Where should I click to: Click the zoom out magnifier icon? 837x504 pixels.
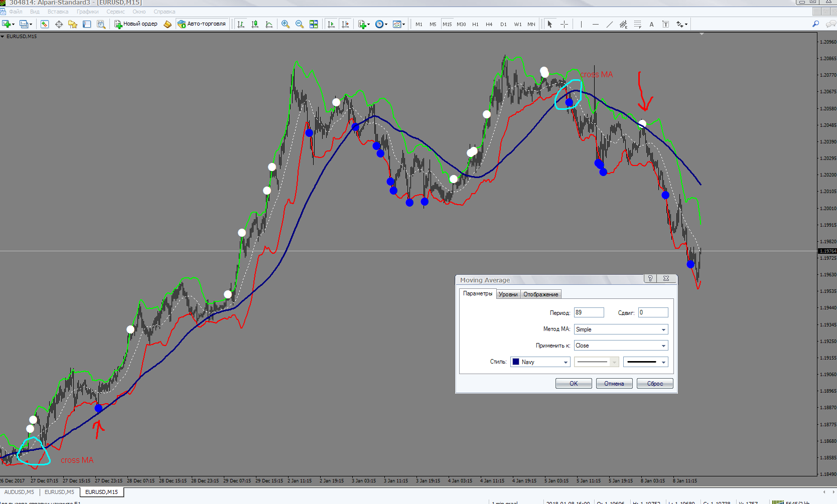tap(300, 24)
